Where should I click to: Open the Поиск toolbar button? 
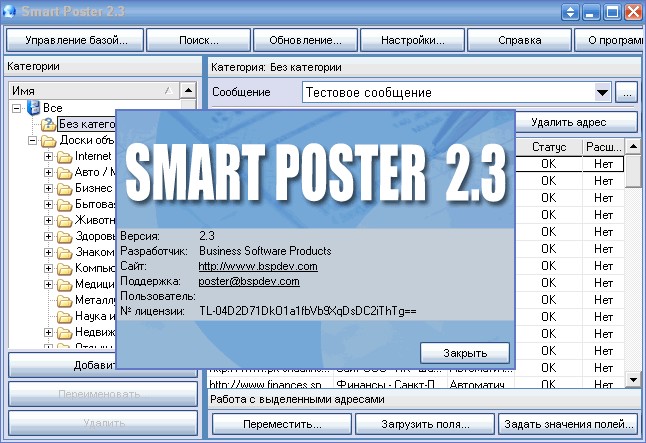click(x=198, y=40)
